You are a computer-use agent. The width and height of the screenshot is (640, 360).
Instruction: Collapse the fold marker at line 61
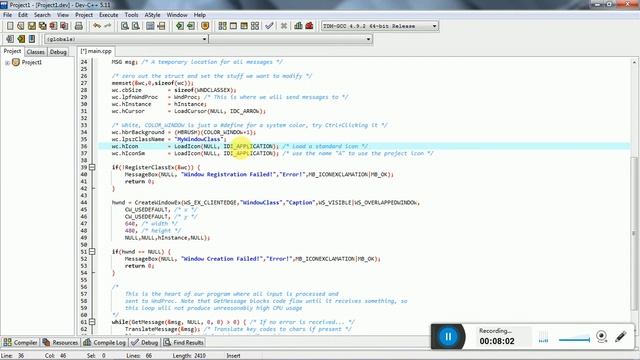click(x=92, y=322)
